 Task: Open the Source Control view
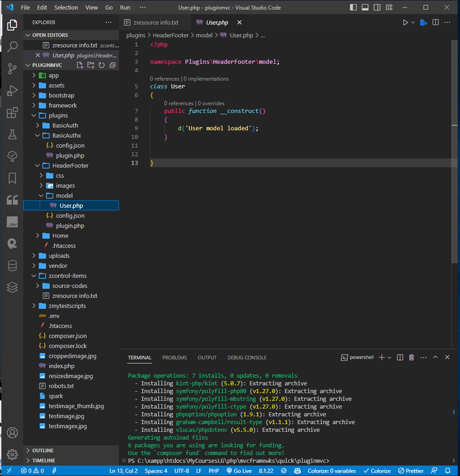[x=12, y=67]
